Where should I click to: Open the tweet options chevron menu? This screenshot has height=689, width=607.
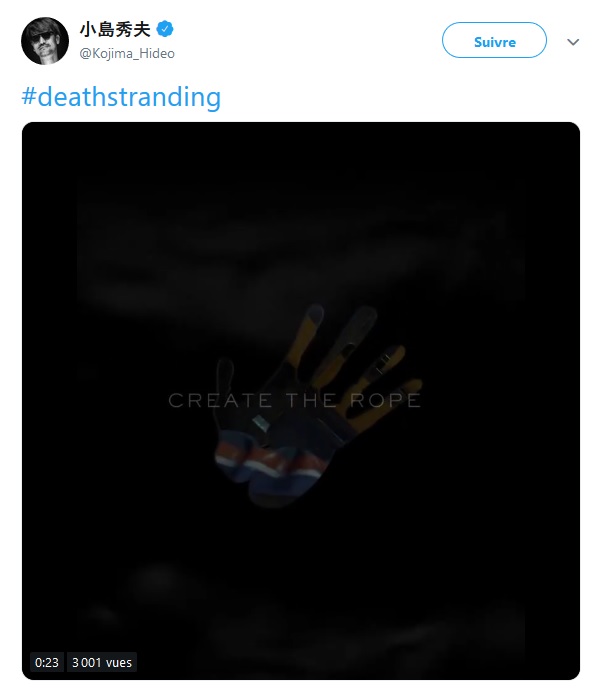(573, 42)
